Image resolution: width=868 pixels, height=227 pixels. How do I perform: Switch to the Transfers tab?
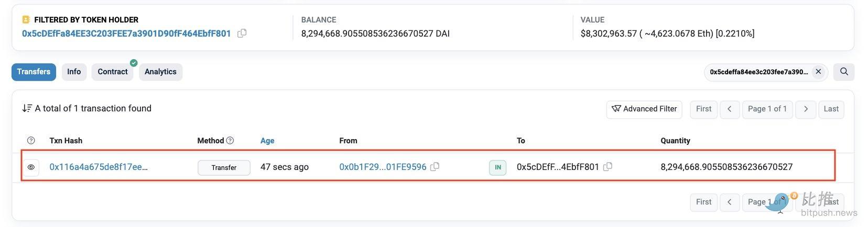point(34,72)
